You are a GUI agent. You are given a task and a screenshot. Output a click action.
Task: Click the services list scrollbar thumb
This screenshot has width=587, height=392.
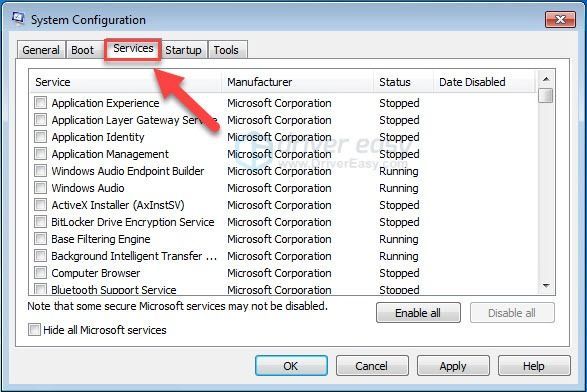point(546,95)
